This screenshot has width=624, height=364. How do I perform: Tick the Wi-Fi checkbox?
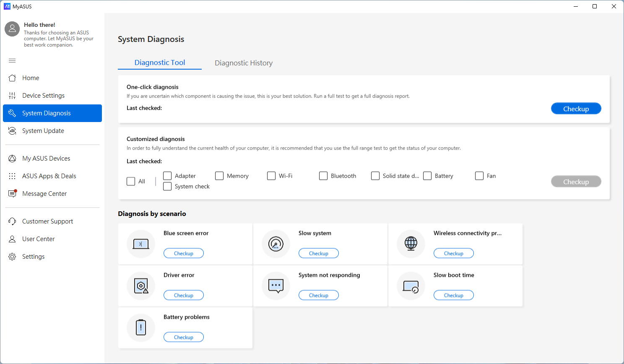click(271, 176)
